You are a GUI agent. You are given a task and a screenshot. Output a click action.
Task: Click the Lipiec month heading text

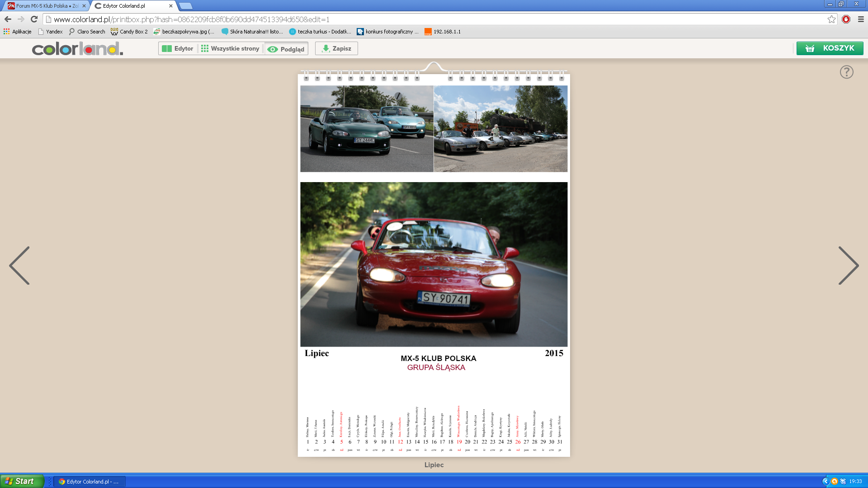[x=316, y=353]
